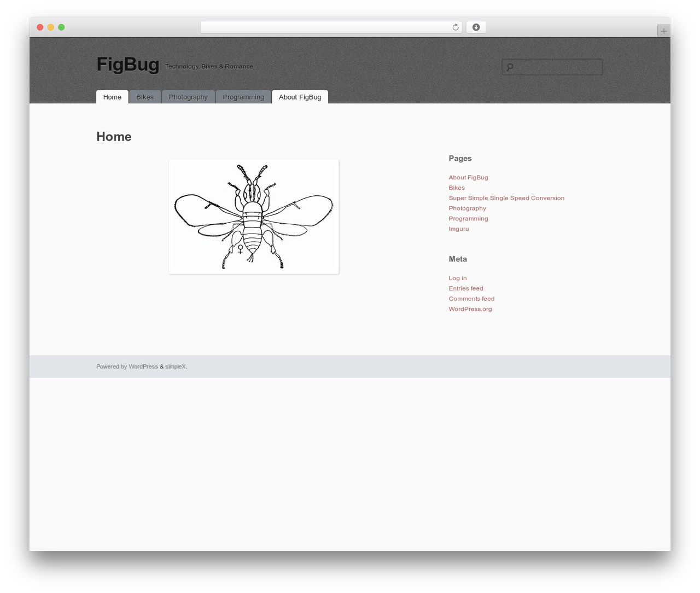The image size is (700, 593).
Task: Select the About FigBug tab
Action: [300, 97]
